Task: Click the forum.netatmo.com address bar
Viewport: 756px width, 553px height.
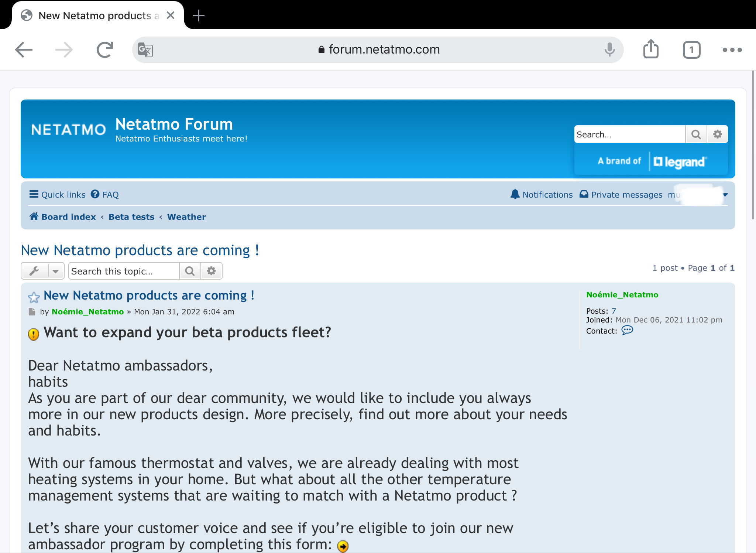Action: [x=378, y=50]
